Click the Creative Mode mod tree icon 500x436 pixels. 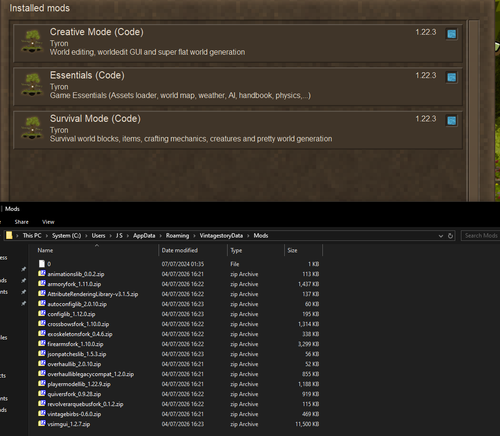coord(32,42)
